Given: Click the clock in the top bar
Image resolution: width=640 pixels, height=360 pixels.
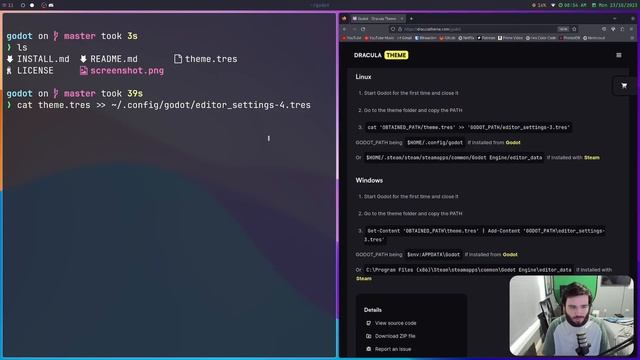Looking at the screenshot, I should pos(573,5).
